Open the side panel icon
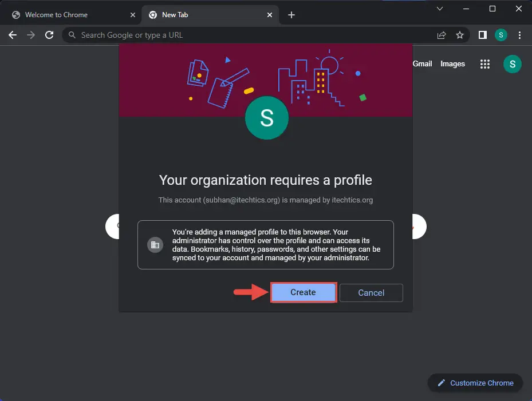 pyautogui.click(x=482, y=35)
